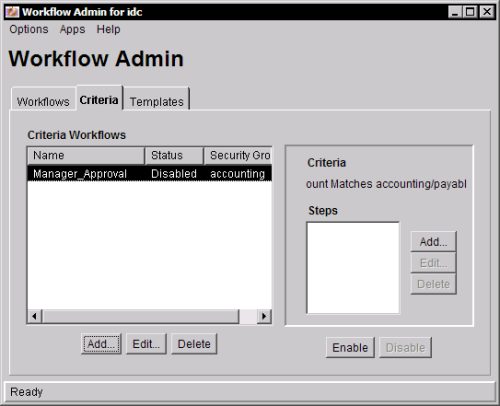The width and height of the screenshot is (500, 406).
Task: Click the Disable button
Action: coord(405,348)
